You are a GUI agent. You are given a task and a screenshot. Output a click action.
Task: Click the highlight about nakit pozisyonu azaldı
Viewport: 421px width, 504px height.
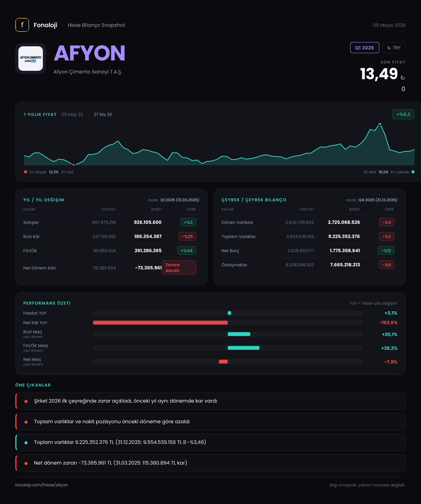[210, 422]
